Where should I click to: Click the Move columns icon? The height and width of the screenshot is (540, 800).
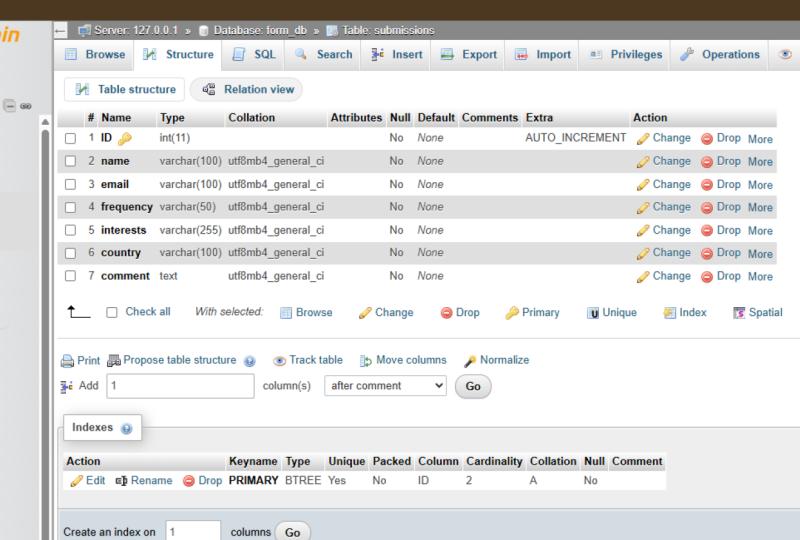pos(365,361)
